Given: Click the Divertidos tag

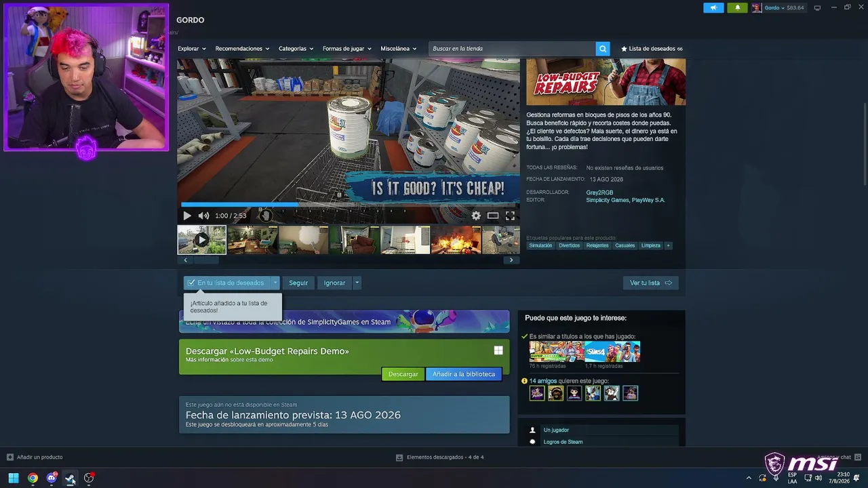Looking at the screenshot, I should [x=569, y=245].
